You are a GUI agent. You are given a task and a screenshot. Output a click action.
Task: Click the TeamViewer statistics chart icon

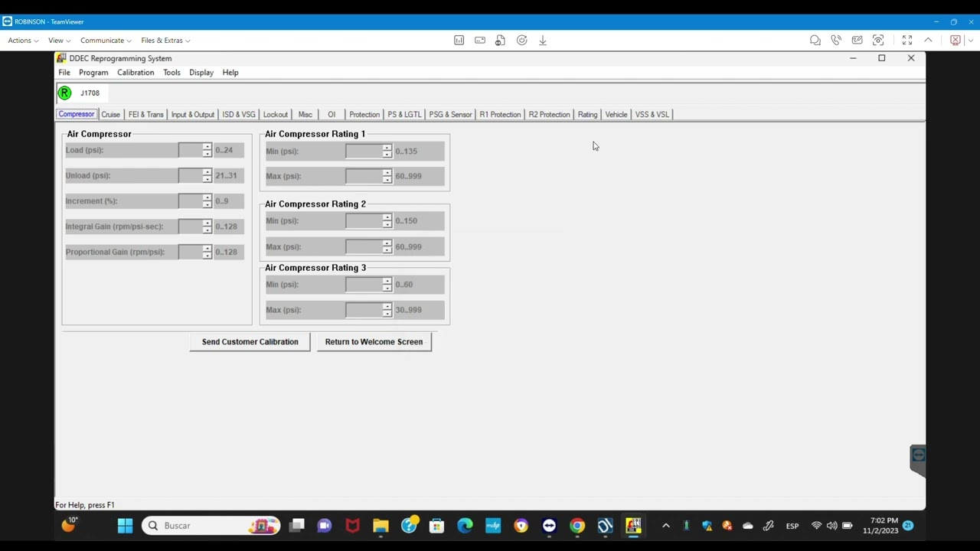(459, 41)
